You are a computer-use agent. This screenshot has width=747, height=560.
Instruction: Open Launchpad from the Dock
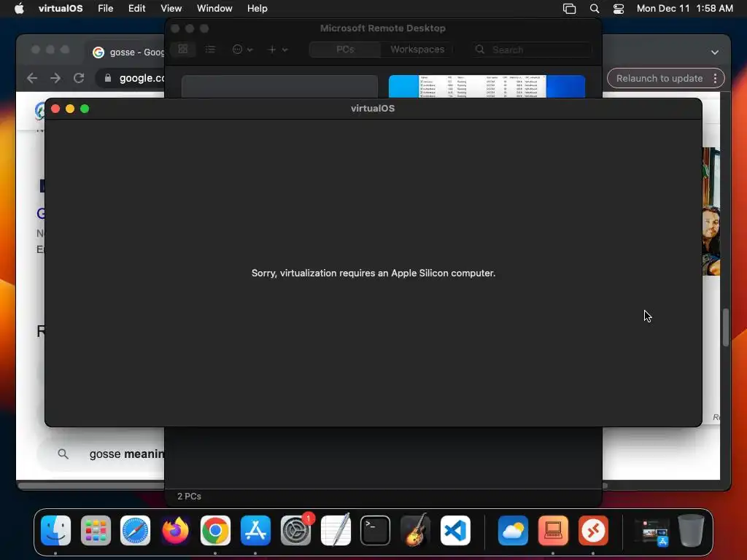(x=96, y=530)
